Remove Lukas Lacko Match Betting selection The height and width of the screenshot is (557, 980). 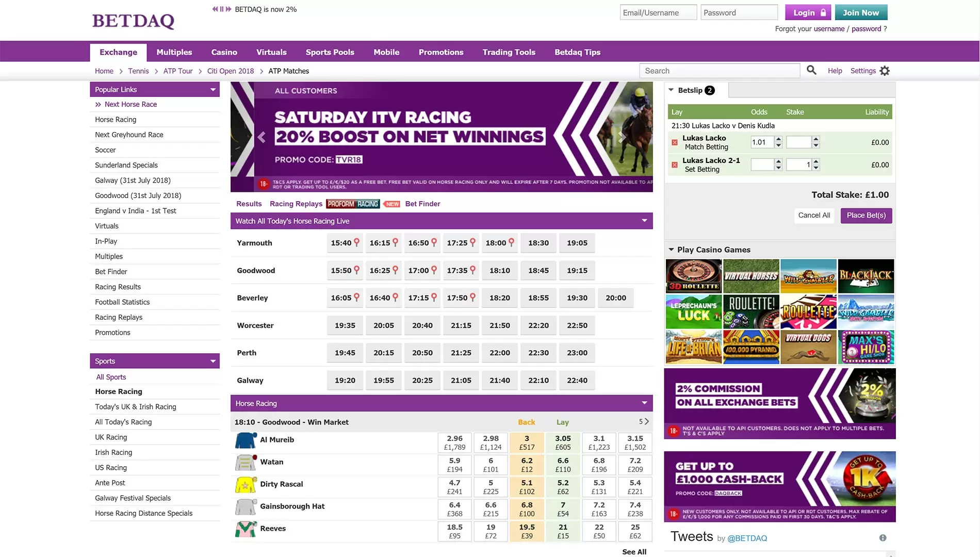pyautogui.click(x=675, y=142)
